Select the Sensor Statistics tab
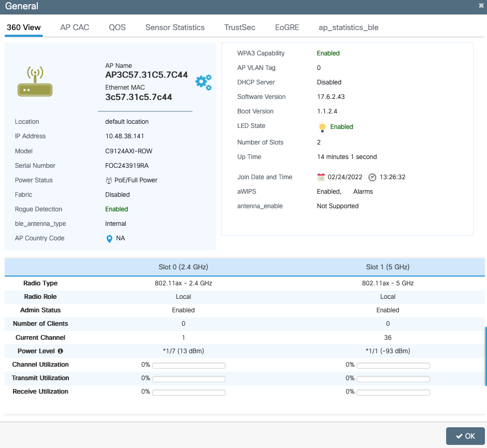 pos(175,27)
